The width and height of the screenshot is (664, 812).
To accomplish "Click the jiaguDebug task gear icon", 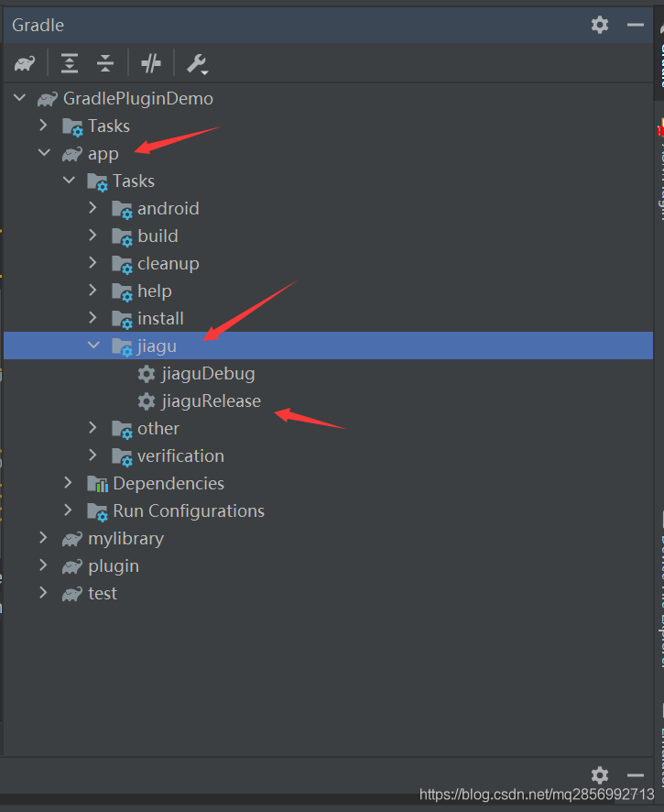I will pyautogui.click(x=146, y=374).
